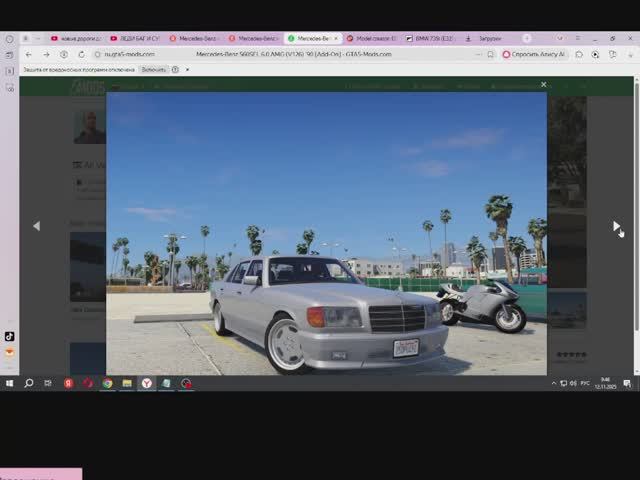The image size is (640, 480).
Task: Go forward in browser history
Action: (46, 54)
